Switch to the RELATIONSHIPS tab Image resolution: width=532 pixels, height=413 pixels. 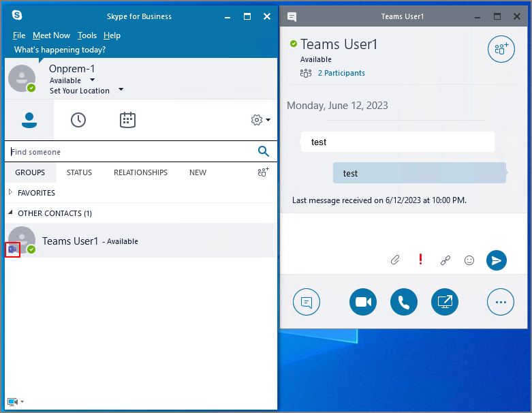pyautogui.click(x=140, y=172)
